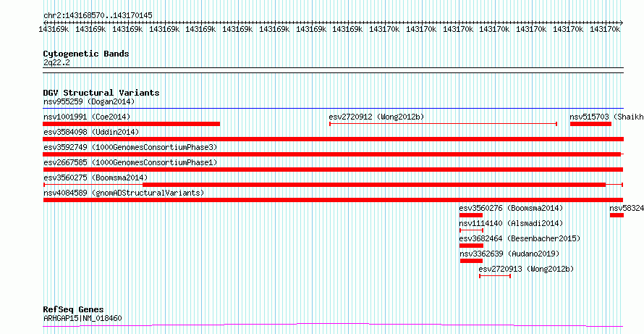Click the chr2:143168570..143170145 region label

(98, 16)
